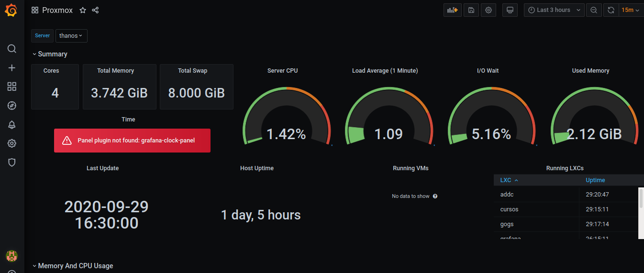644x273 pixels.
Task: Open the Configuration gear in sidebar
Action: pyautogui.click(x=12, y=143)
